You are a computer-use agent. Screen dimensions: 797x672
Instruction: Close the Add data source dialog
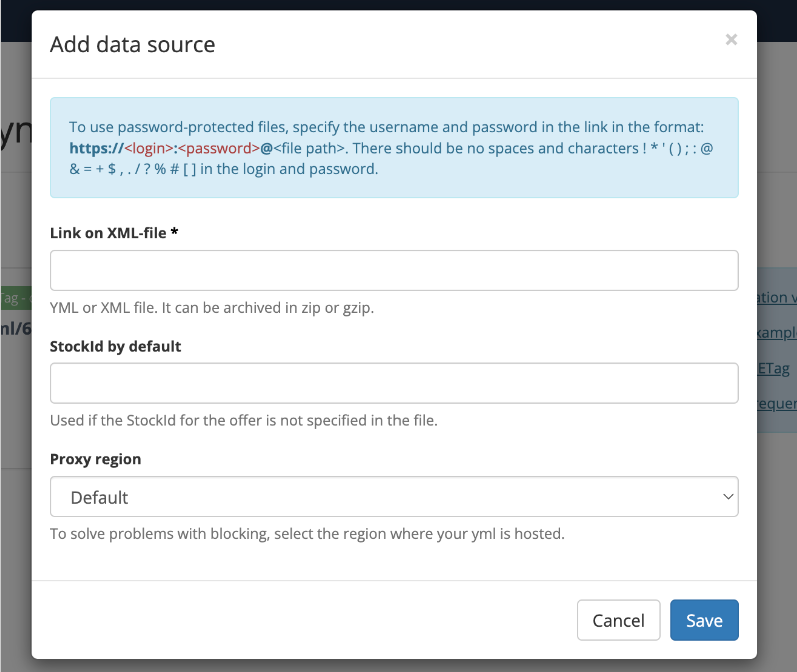pos(731,40)
